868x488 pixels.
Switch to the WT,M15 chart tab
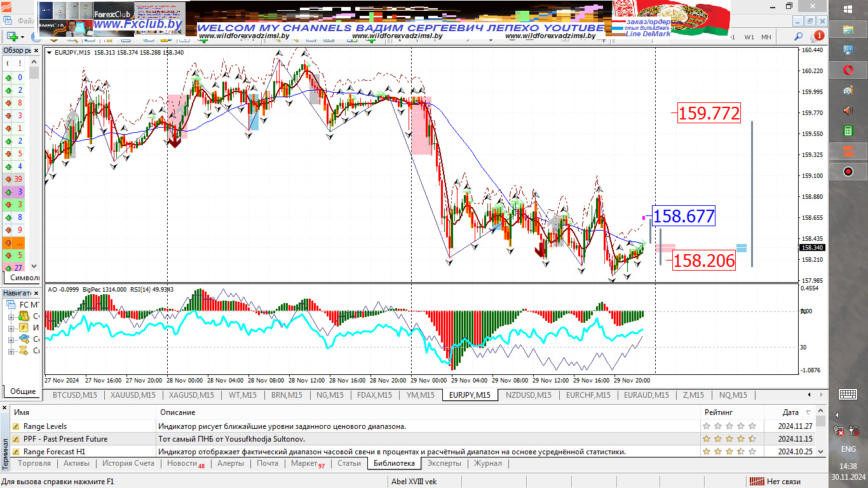click(242, 395)
